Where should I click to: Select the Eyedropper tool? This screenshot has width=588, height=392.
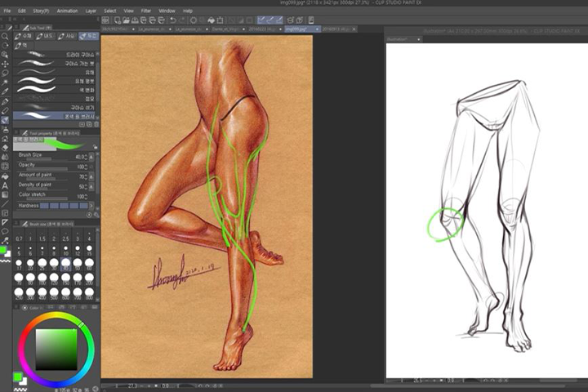click(x=5, y=92)
